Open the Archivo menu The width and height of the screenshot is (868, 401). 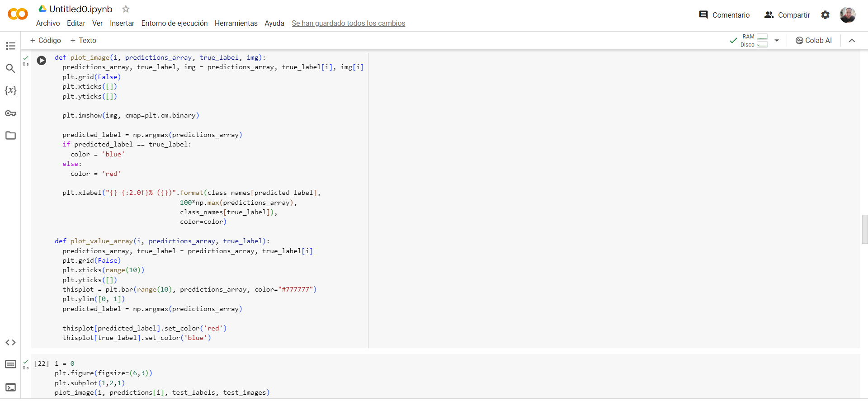[48, 24]
